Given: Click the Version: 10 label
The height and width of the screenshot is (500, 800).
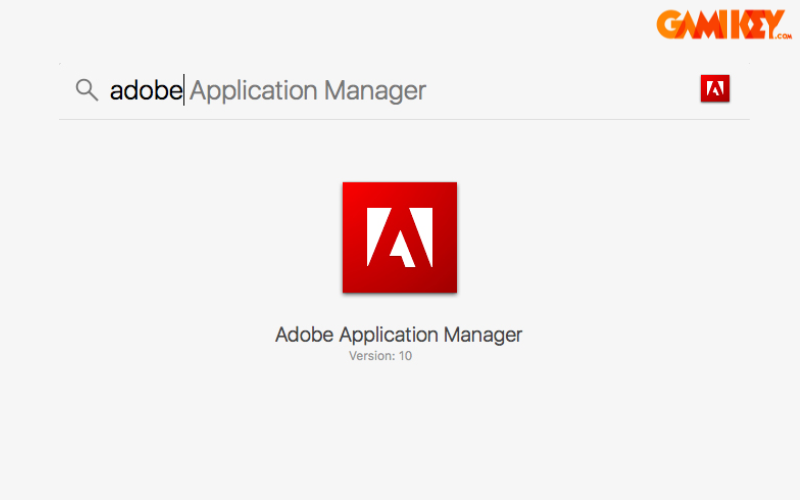Looking at the screenshot, I should [380, 356].
